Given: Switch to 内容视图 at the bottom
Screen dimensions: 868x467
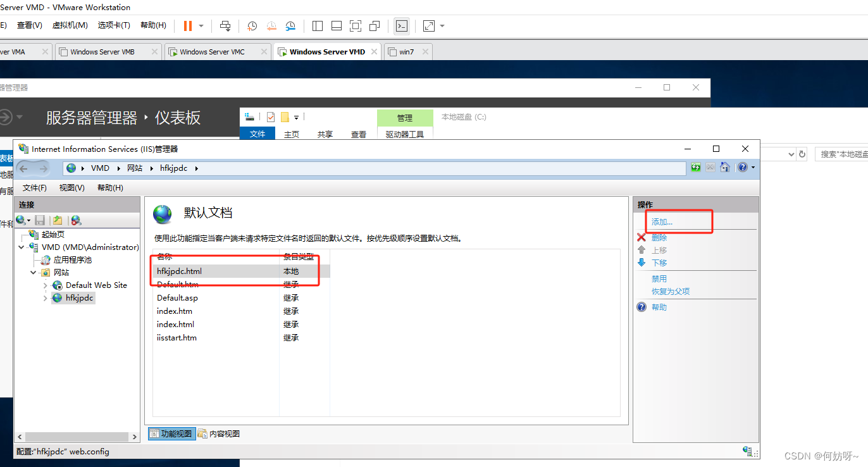Looking at the screenshot, I should tap(219, 433).
